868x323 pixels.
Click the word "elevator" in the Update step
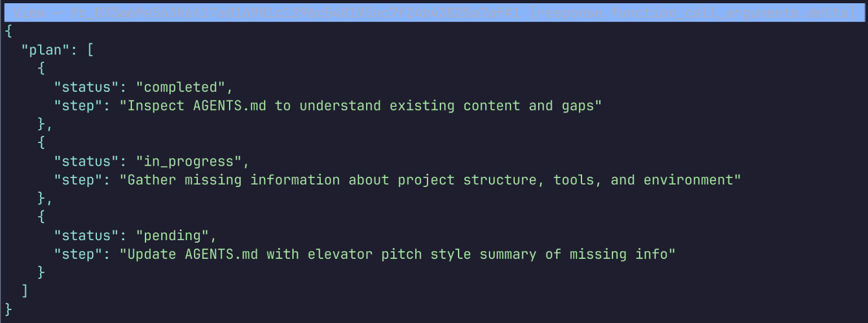[x=340, y=254]
